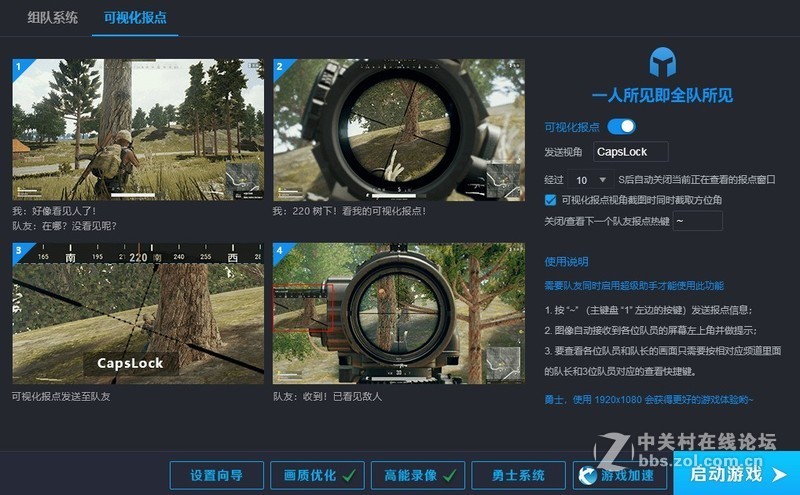Click the green checkmark on 画质优化
This screenshot has width=800, height=495.
(x=349, y=476)
